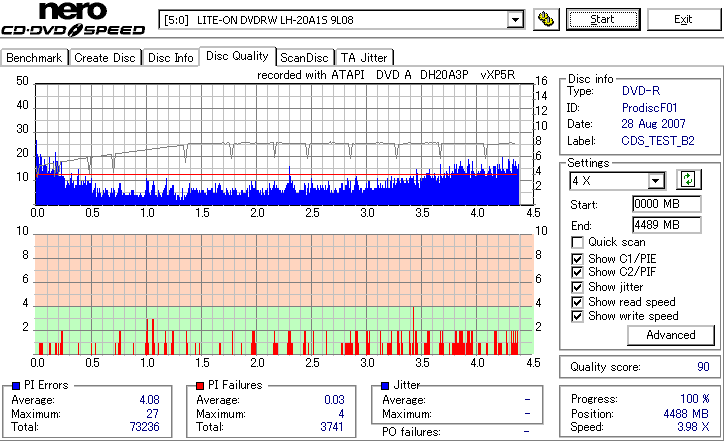Open the Advanced settings button
The height and width of the screenshot is (441, 724).
(670, 335)
